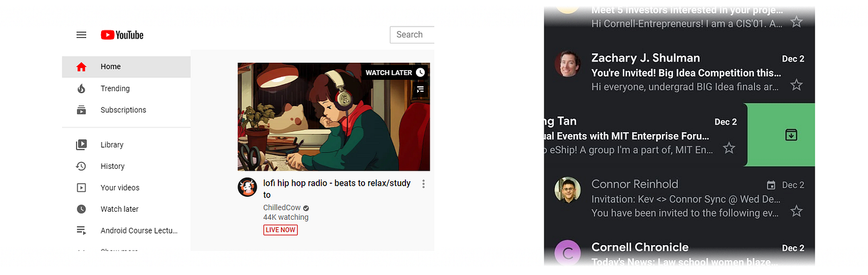Screen dimensions: 868x275
Task: Open Trending in YouTube sidebar
Action: [126, 88]
